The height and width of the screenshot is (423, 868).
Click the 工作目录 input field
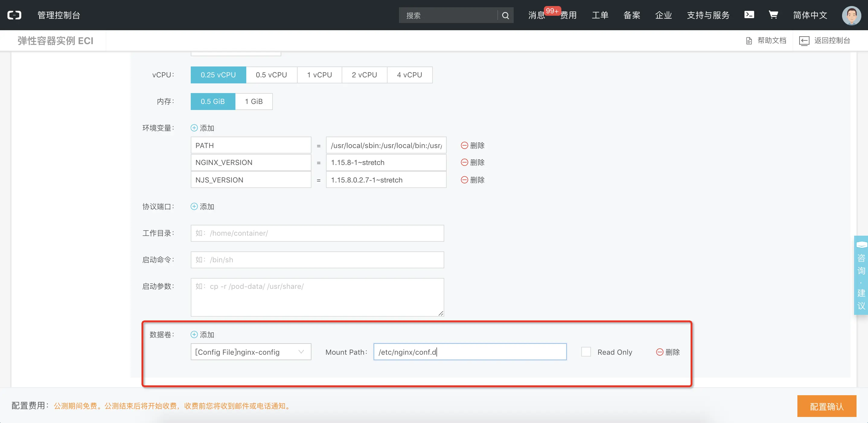click(x=317, y=233)
